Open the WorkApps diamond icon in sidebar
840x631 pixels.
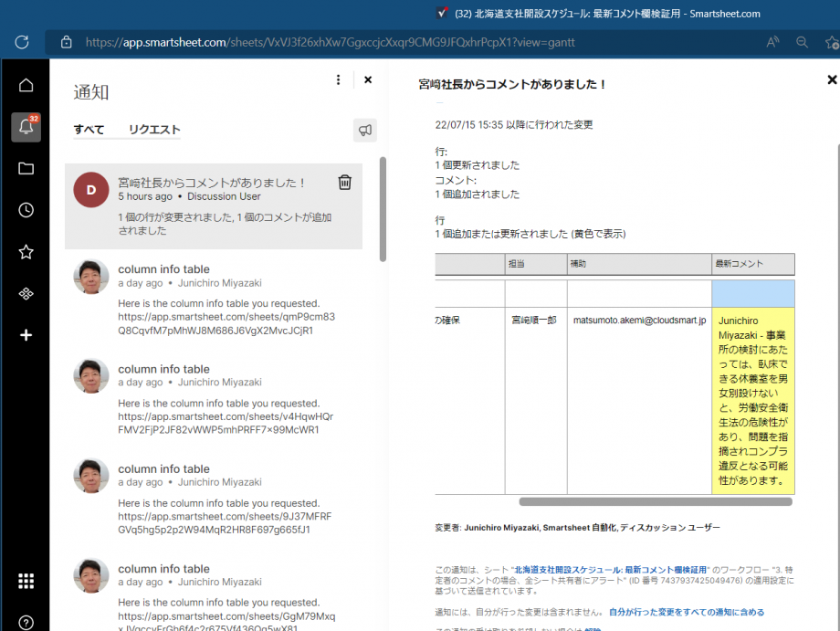(x=26, y=293)
